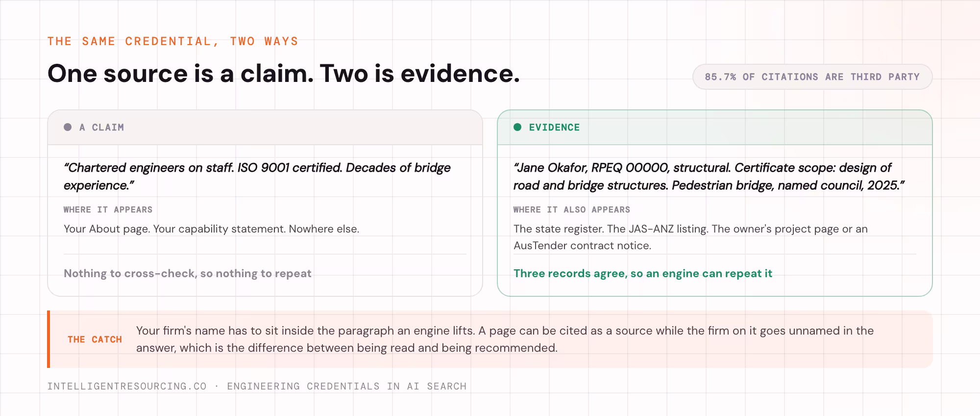Click the 'WHERE IT ALSO APPEARS' label
The height and width of the screenshot is (416, 980).
572,209
